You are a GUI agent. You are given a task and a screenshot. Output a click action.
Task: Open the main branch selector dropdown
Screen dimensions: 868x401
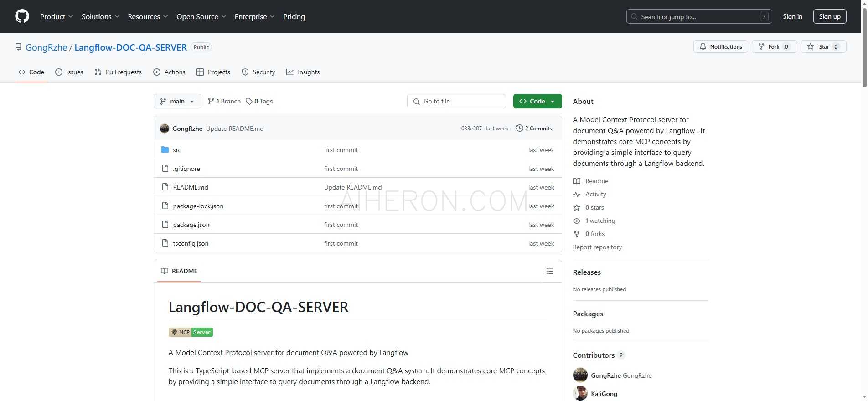(177, 101)
